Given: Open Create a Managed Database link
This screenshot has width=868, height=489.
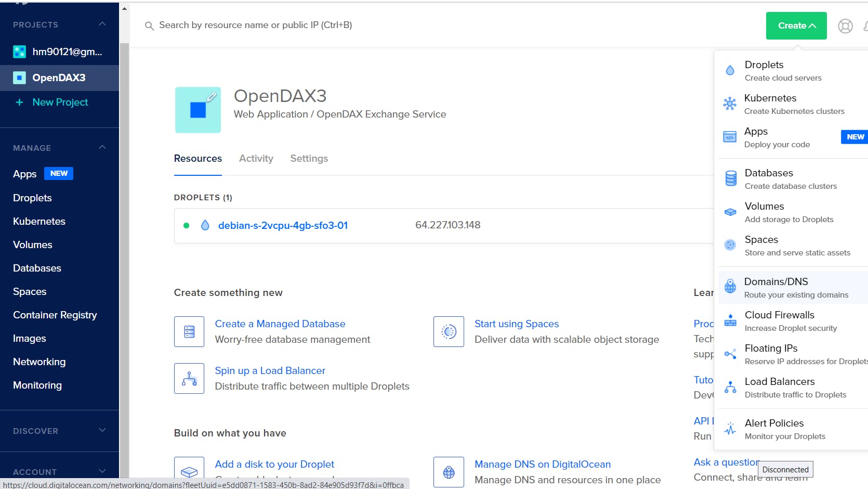Looking at the screenshot, I should (x=280, y=324).
